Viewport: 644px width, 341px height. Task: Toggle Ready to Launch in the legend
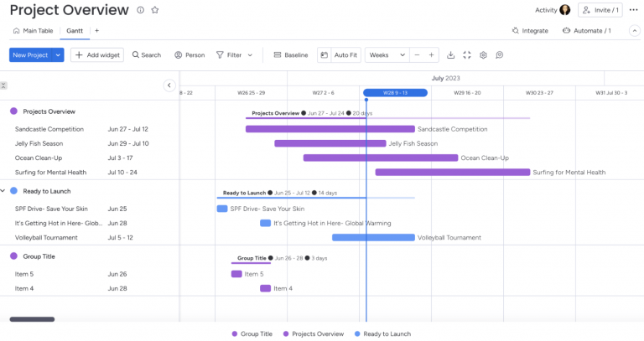(382, 333)
